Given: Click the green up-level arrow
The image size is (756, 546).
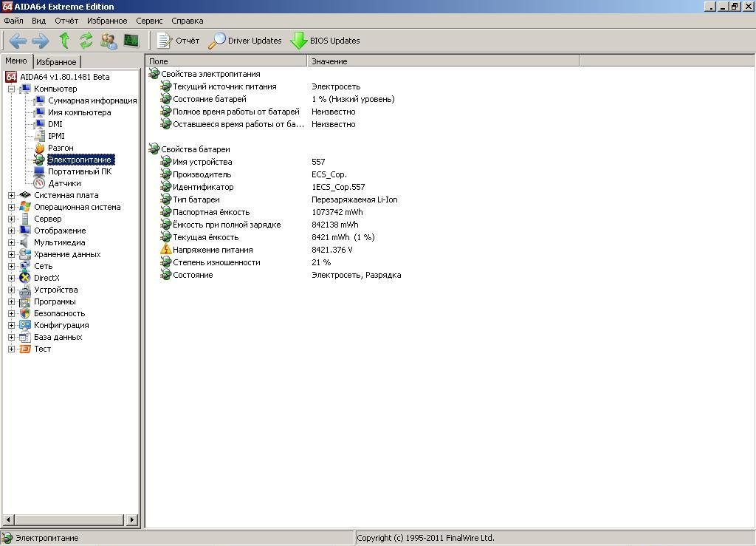Looking at the screenshot, I should tap(64, 41).
